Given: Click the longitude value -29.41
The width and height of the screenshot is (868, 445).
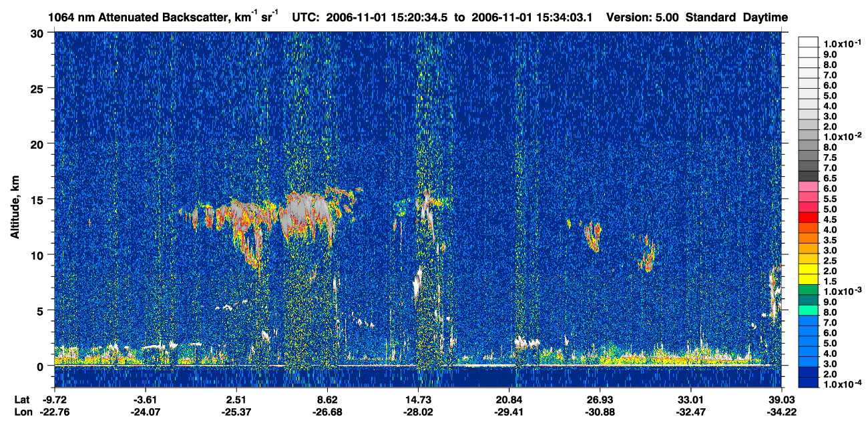Looking at the screenshot, I should coord(509,412).
